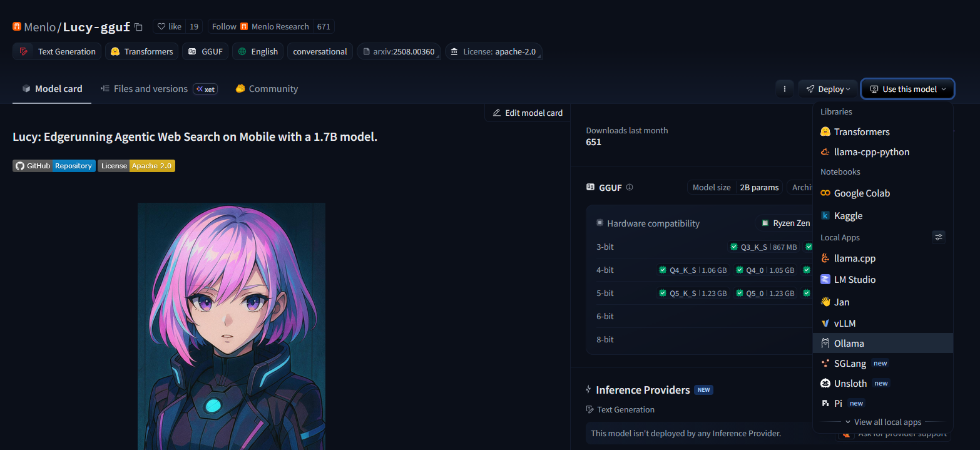980x450 pixels.
Task: Select Ollama from the local apps list
Action: (849, 343)
